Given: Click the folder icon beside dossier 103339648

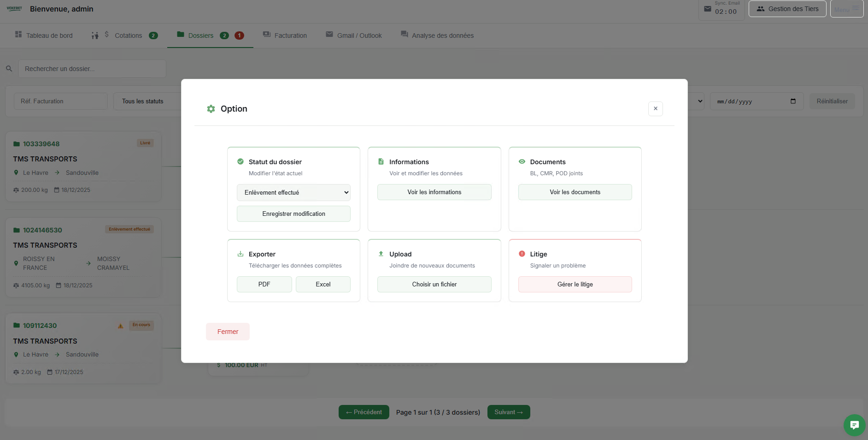Looking at the screenshot, I should (x=16, y=143).
